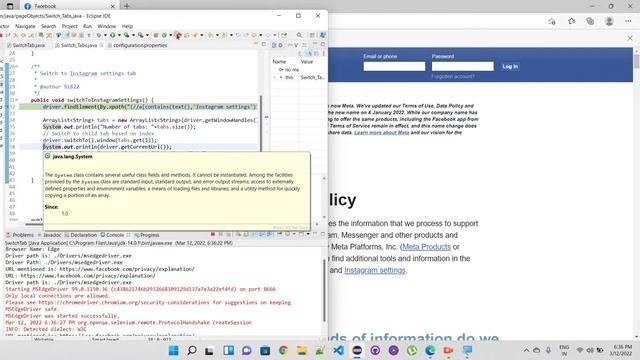Open the Navigate menu in Eclipse
The image size is (640, 360).
coord(25,26)
